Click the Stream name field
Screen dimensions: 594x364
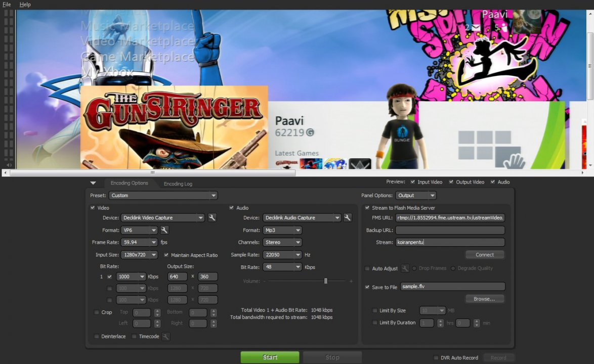[450, 242]
